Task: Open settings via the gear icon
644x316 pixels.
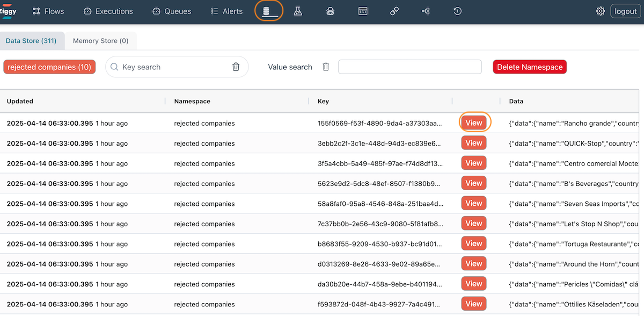Action: (601, 11)
